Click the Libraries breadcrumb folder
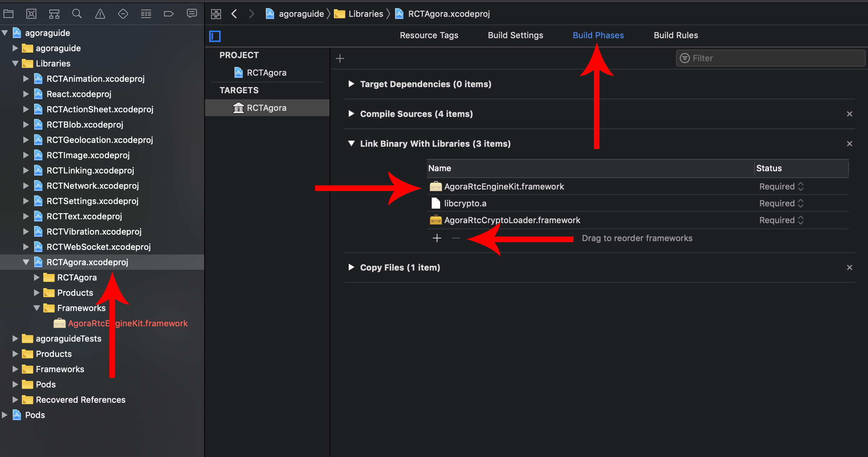Screen dimensions: 868x457 pos(358,14)
